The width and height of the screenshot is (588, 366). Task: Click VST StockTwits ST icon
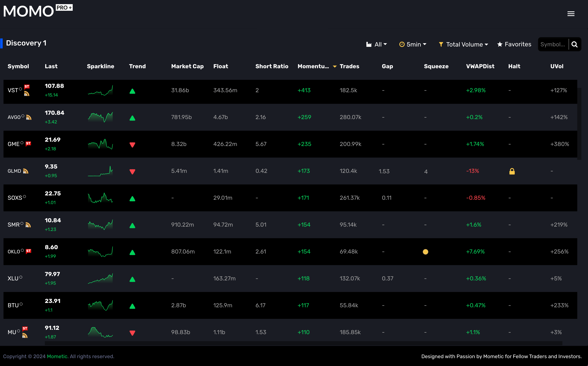pyautogui.click(x=27, y=87)
